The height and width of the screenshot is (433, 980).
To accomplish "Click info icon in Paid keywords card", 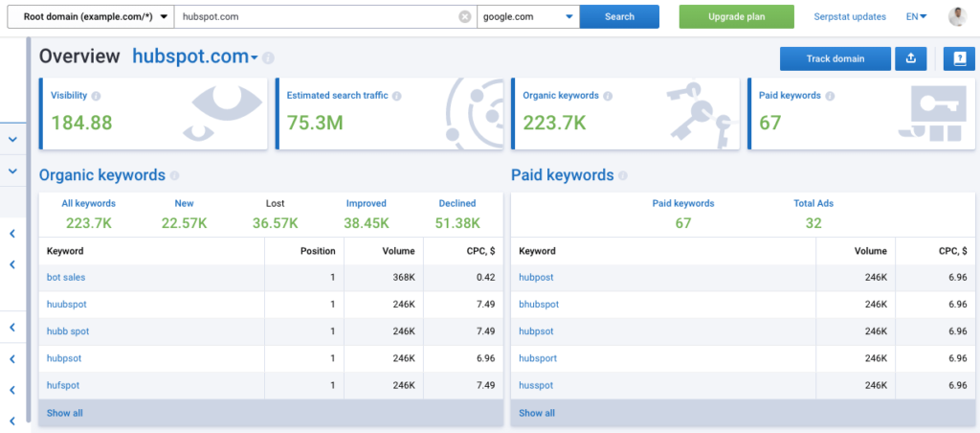I will click(x=830, y=97).
